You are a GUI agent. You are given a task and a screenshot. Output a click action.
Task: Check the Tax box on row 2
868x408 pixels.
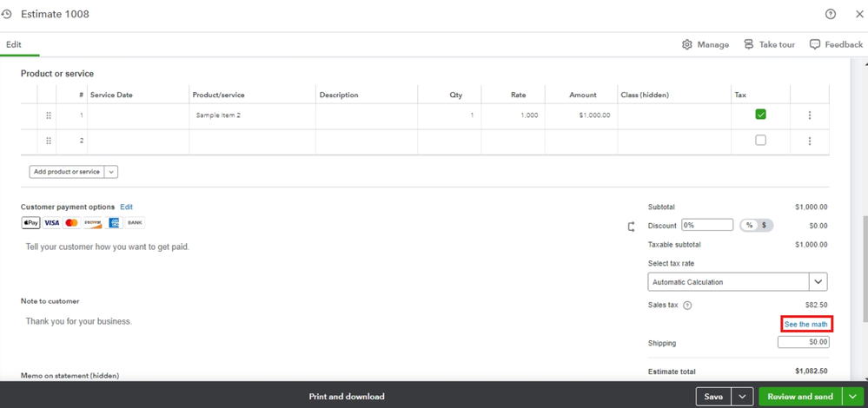[760, 141]
